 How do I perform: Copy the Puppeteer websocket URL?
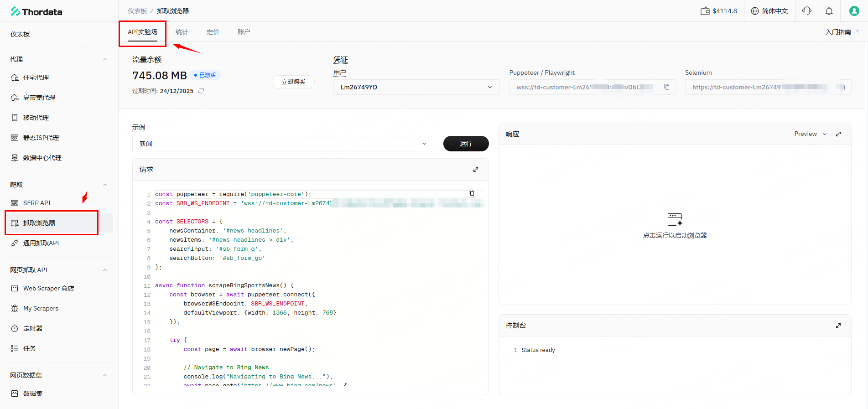pos(666,87)
